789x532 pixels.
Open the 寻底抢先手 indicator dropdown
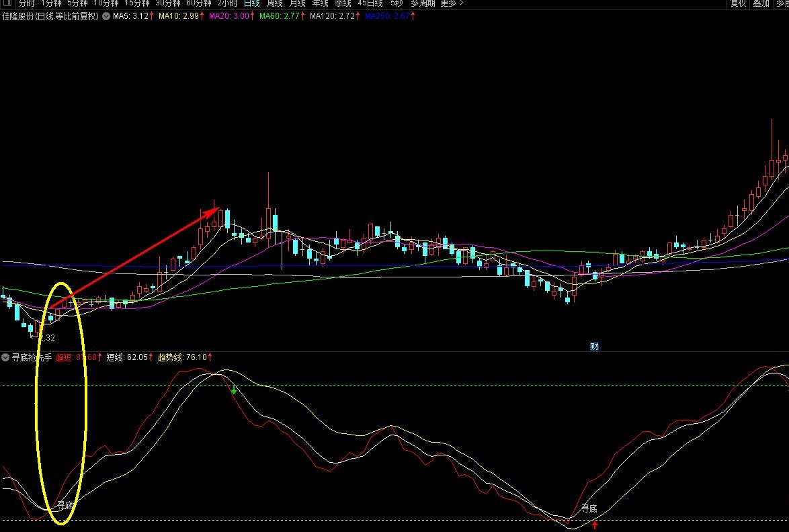[5, 357]
